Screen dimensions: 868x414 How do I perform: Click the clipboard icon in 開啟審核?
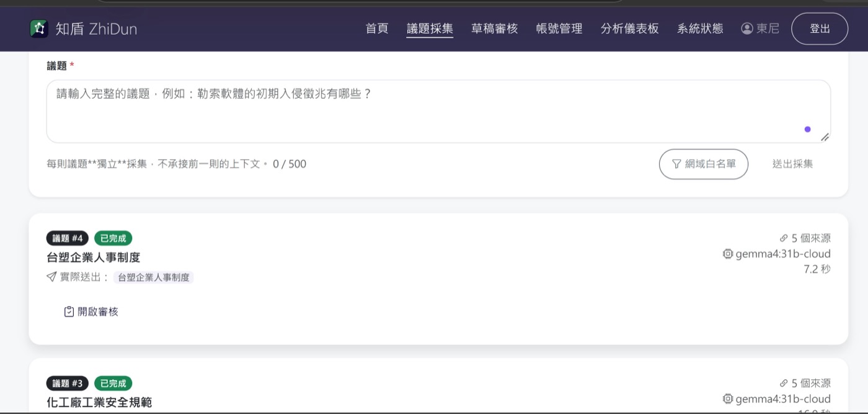(69, 312)
